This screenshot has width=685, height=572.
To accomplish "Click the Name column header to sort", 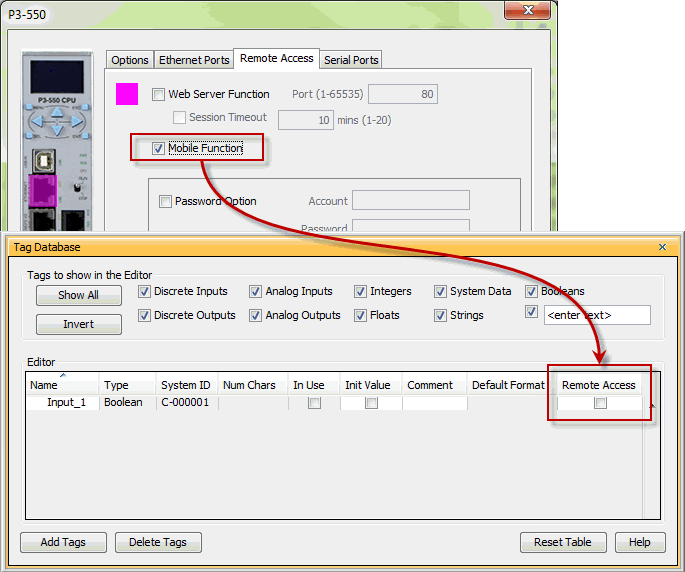I will 62,385.
